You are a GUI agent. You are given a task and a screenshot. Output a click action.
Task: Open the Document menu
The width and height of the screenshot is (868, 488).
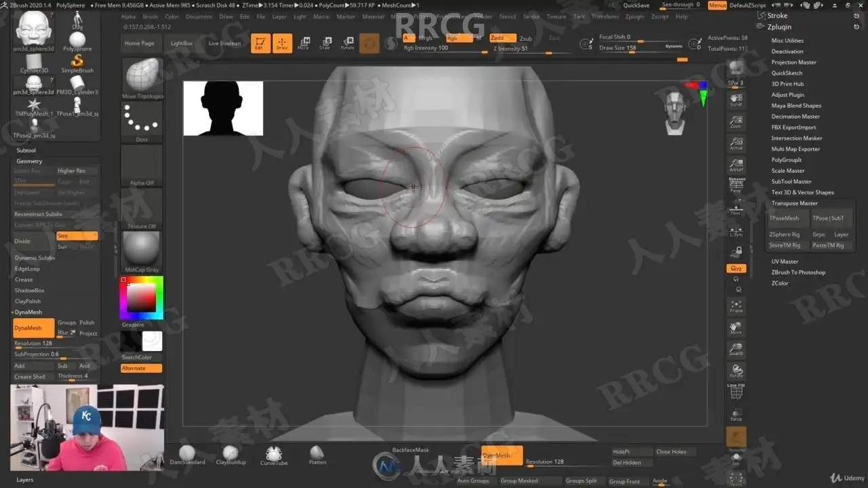click(x=199, y=16)
